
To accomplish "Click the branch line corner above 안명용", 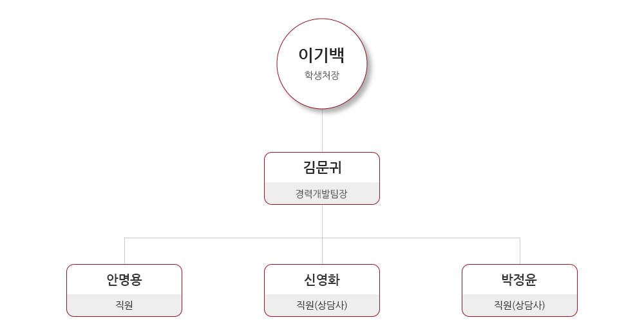I will pyautogui.click(x=124, y=238).
